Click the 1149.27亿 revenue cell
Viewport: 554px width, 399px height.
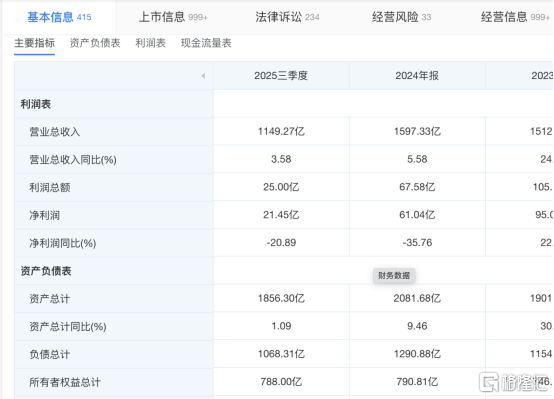tap(281, 131)
